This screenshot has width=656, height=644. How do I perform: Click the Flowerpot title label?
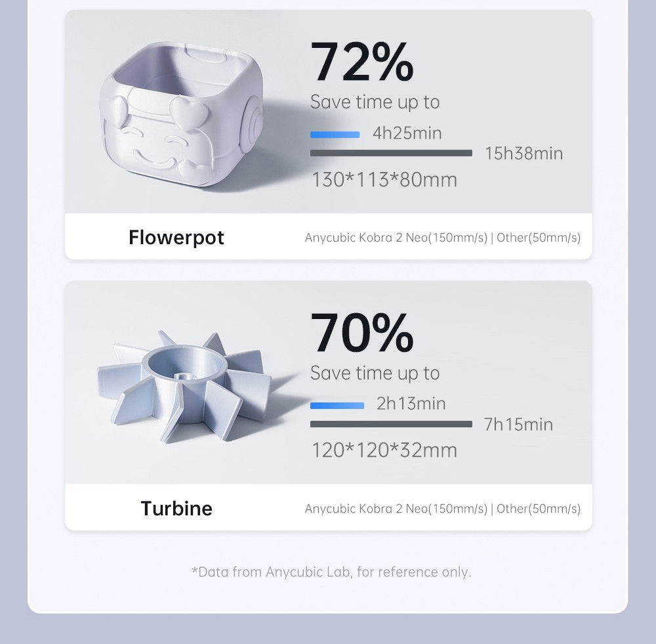176,237
